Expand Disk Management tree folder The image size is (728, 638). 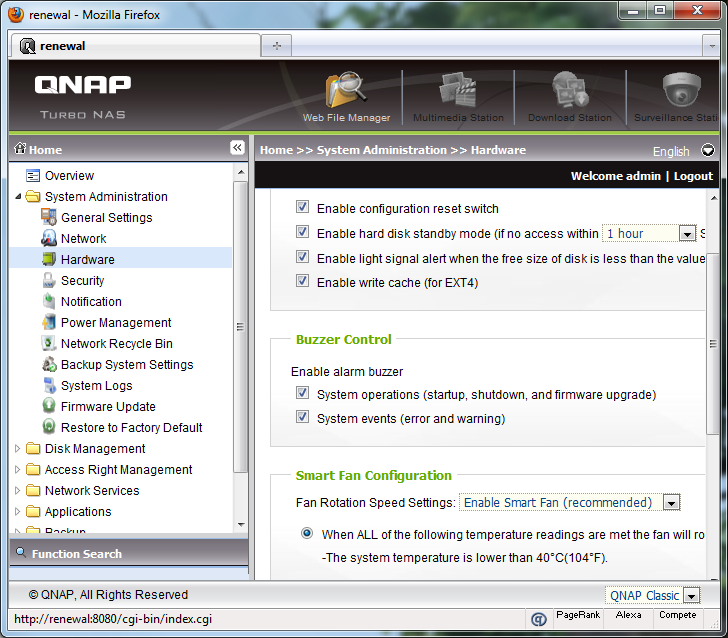pos(18,449)
